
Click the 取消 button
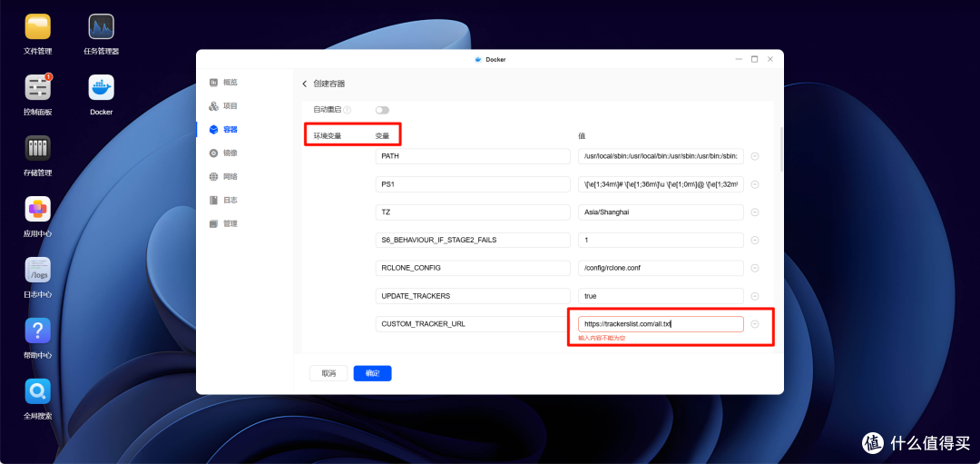pos(328,373)
